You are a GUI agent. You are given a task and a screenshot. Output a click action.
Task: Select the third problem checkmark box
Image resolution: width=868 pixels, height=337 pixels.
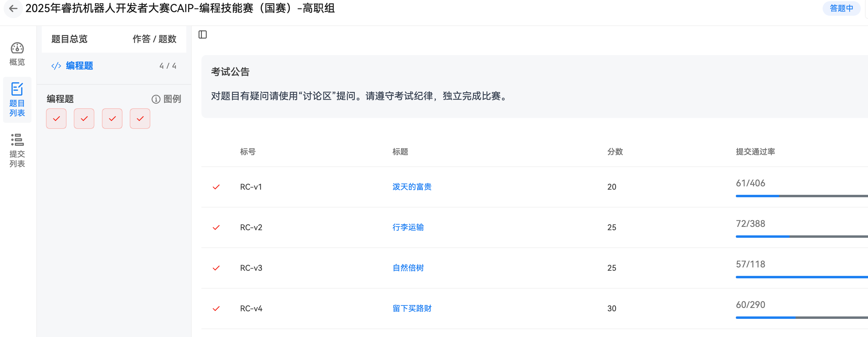pos(112,119)
